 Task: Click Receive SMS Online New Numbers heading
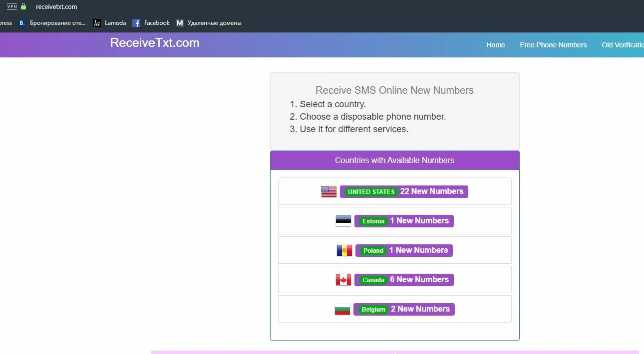(394, 90)
